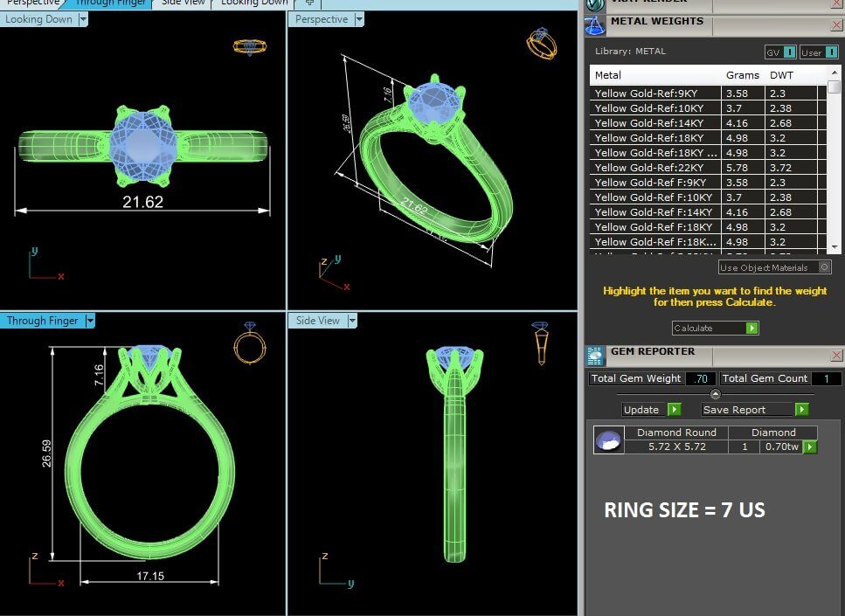Click the Looking Down viewport title label

(x=38, y=19)
